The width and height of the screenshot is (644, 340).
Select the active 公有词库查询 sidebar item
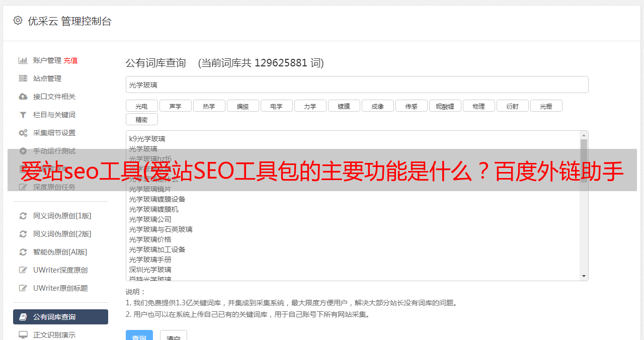pos(60,317)
